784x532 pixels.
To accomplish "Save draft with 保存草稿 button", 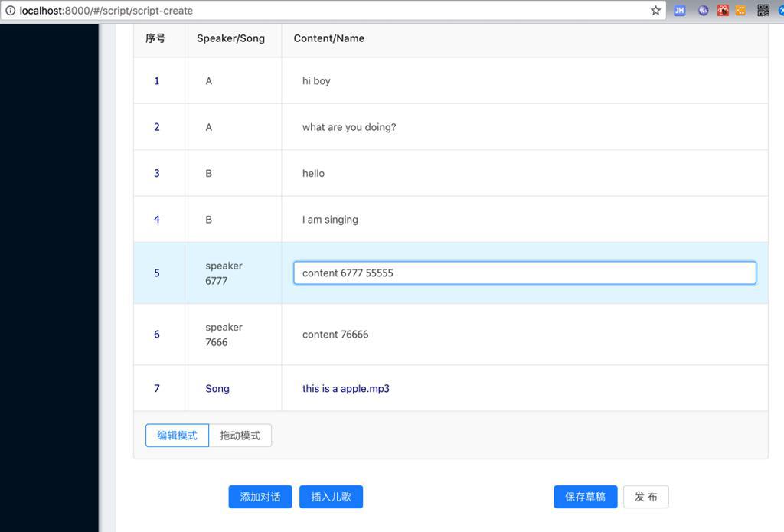I will click(586, 497).
